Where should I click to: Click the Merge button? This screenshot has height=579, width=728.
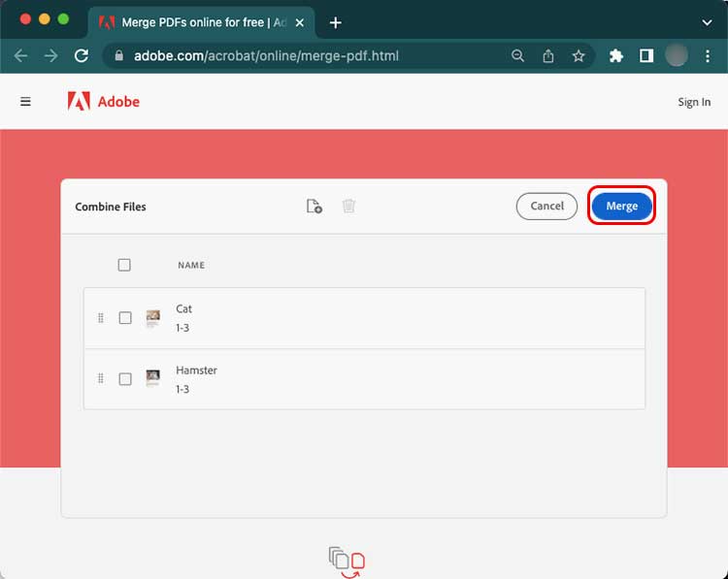click(621, 206)
